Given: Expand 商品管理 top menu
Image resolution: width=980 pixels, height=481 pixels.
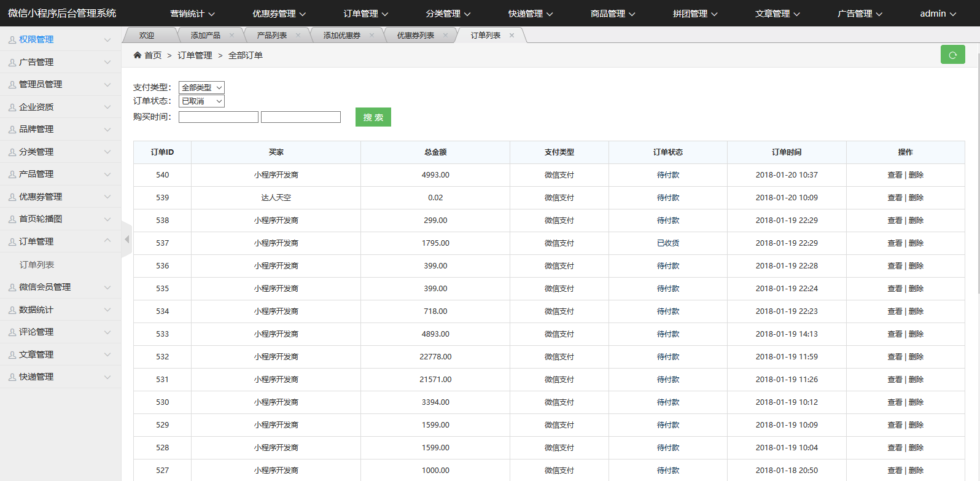Looking at the screenshot, I should [x=612, y=14].
